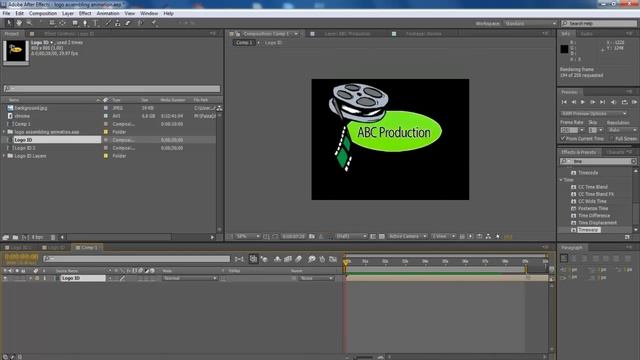Step to next frame in Preview panel

tap(593, 102)
